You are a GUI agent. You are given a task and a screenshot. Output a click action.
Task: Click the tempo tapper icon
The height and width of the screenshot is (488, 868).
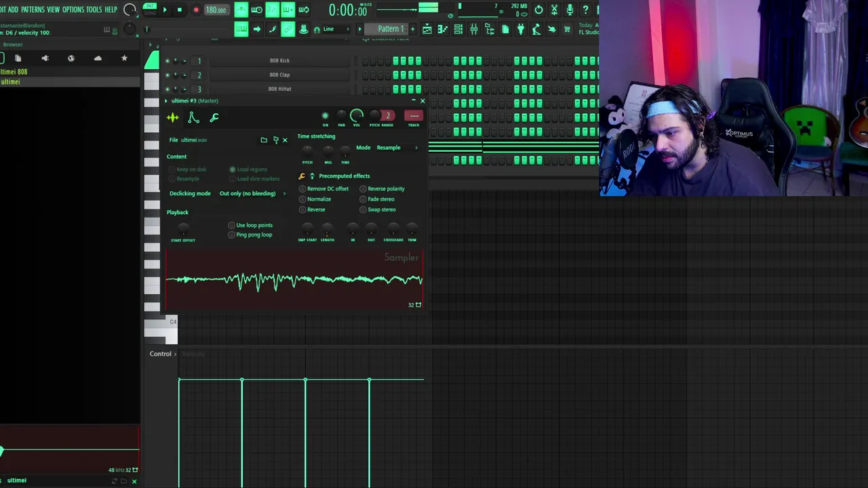click(x=536, y=29)
